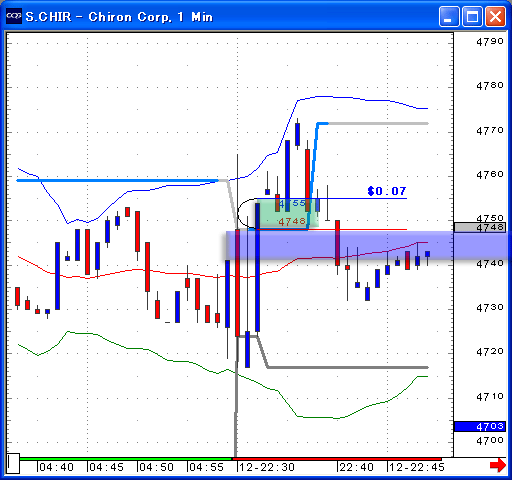Screen dimensions: 512x480
Task: Click the 4700 price axis label
Action: pos(490,441)
